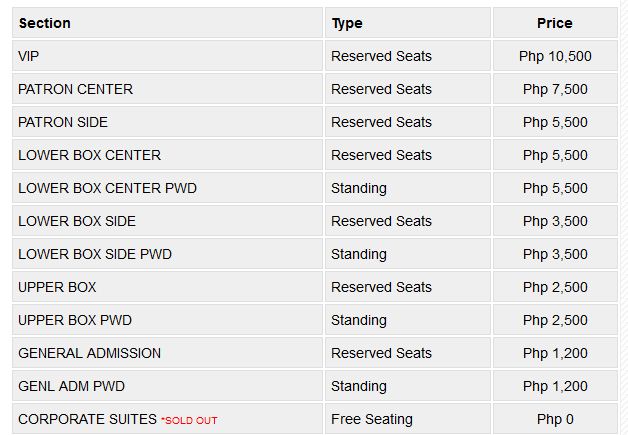Click the Price column header
The height and width of the screenshot is (435, 628).
(555, 23)
